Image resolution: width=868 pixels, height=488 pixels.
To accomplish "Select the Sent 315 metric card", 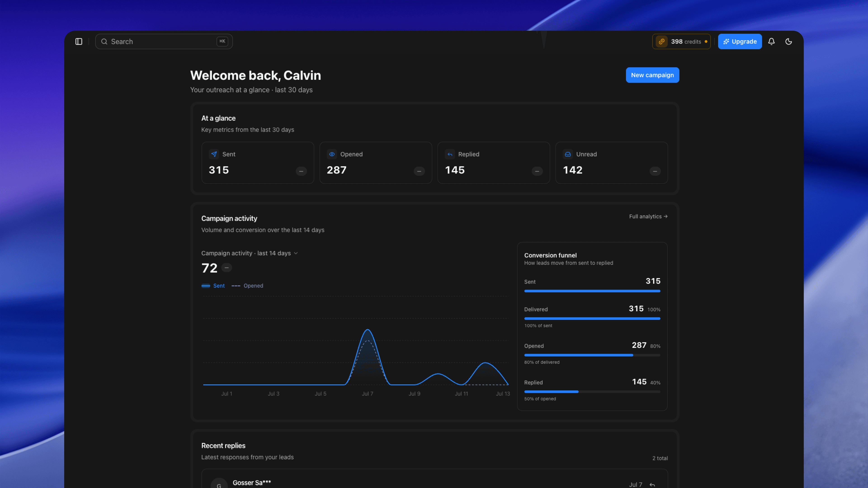I will click(258, 163).
